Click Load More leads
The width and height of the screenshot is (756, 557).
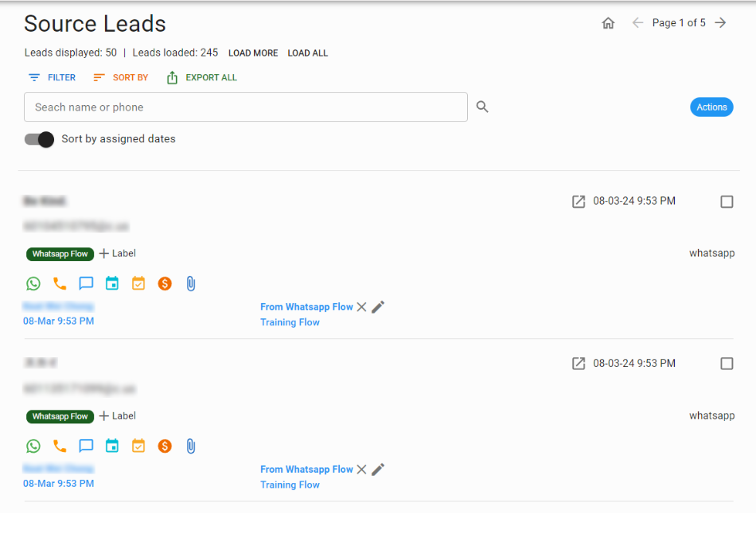(x=253, y=53)
